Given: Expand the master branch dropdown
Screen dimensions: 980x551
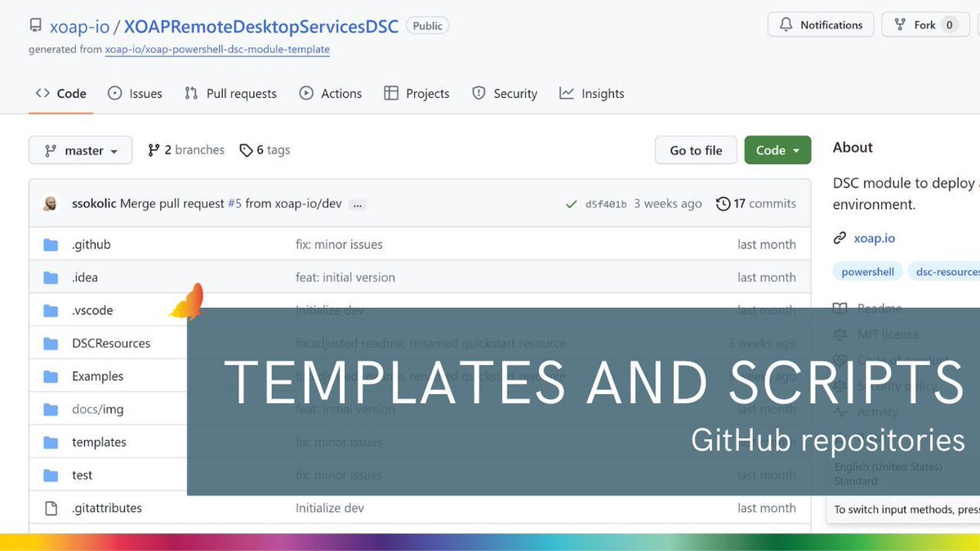Looking at the screenshot, I should (80, 150).
